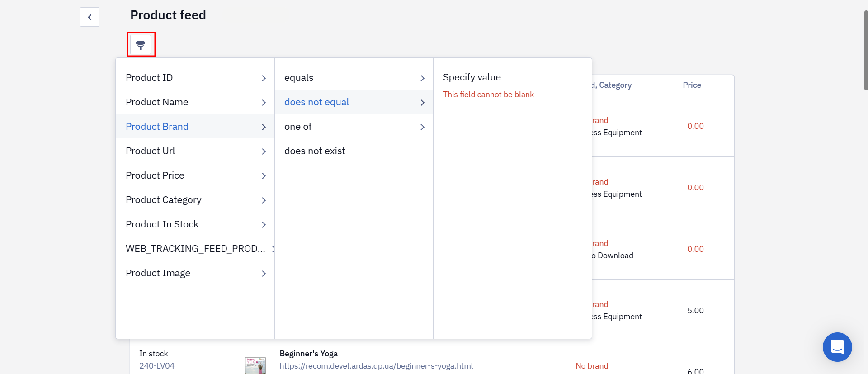The image size is (868, 374).
Task: Click the filter funnel icon
Action: point(141,44)
